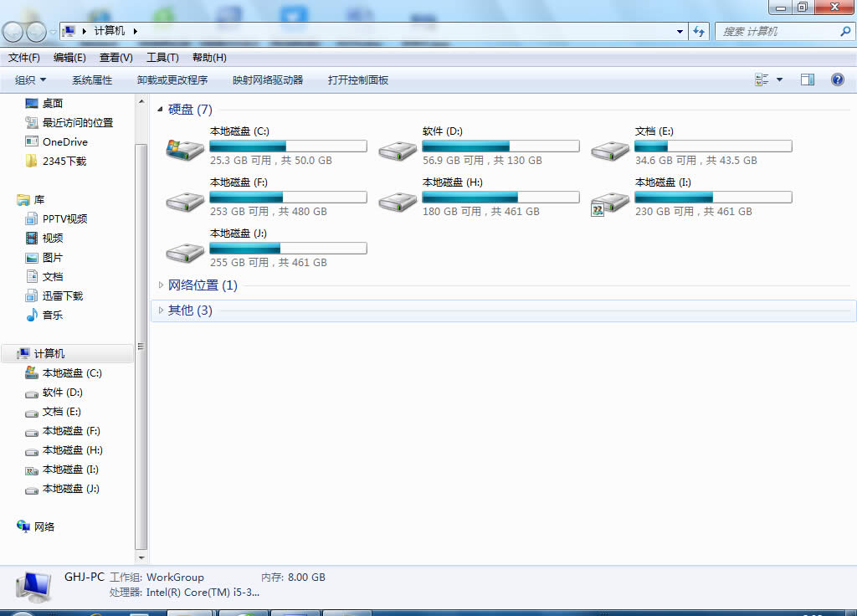Select the PPTV视频 library in sidebar
Screen dimensions: 857x616
[64, 218]
